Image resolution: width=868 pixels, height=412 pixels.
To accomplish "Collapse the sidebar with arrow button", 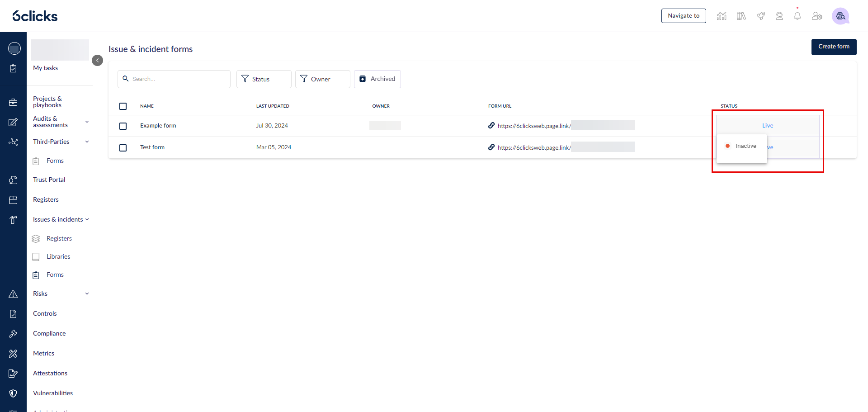I will (97, 60).
